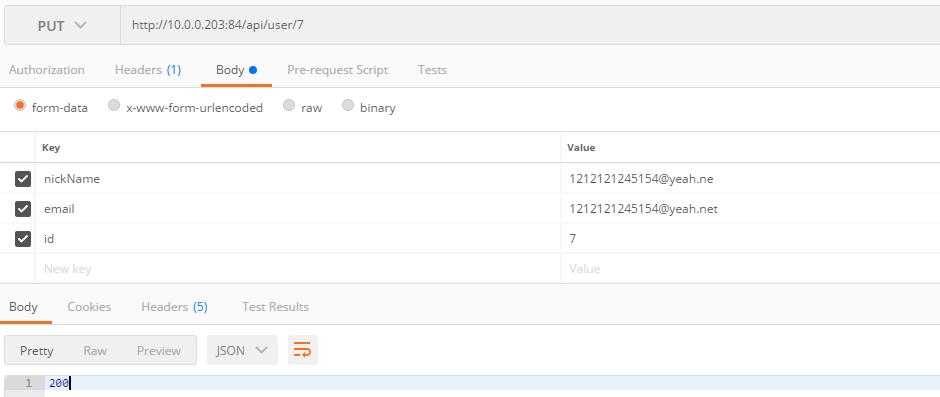The height and width of the screenshot is (397, 940).
Task: Uncheck the nickName row checkbox
Action: pos(23,179)
